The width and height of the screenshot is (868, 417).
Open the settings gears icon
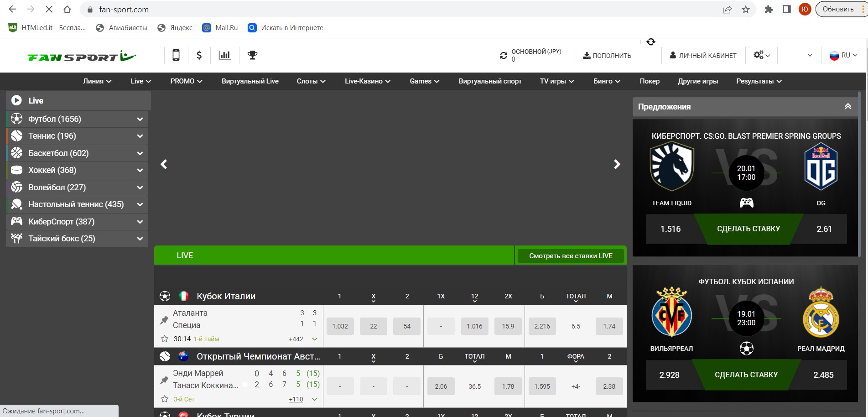pos(761,55)
